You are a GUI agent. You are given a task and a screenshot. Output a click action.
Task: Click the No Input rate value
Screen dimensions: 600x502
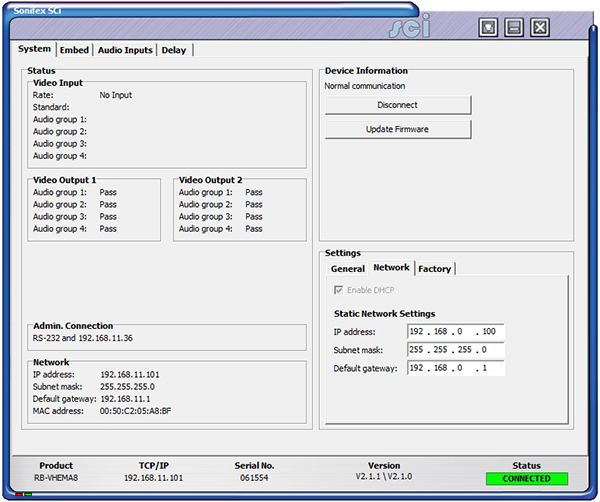pos(116,95)
